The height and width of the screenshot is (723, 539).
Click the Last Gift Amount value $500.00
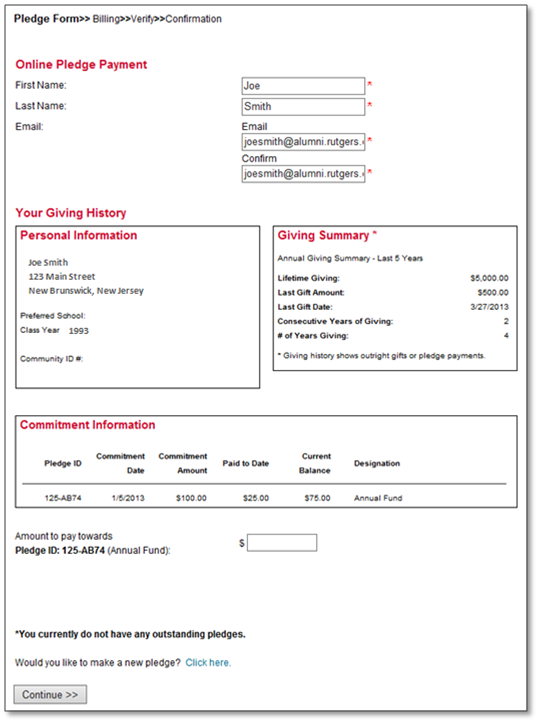(x=493, y=292)
